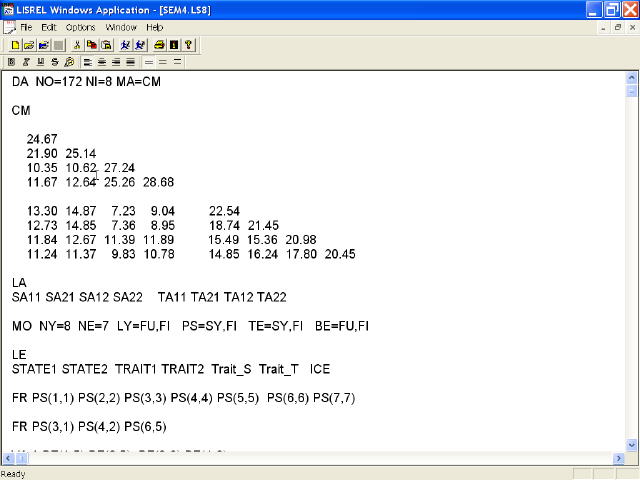Toggle bold text formatting
Screen dimensions: 640x480
pyautogui.click(x=12, y=62)
